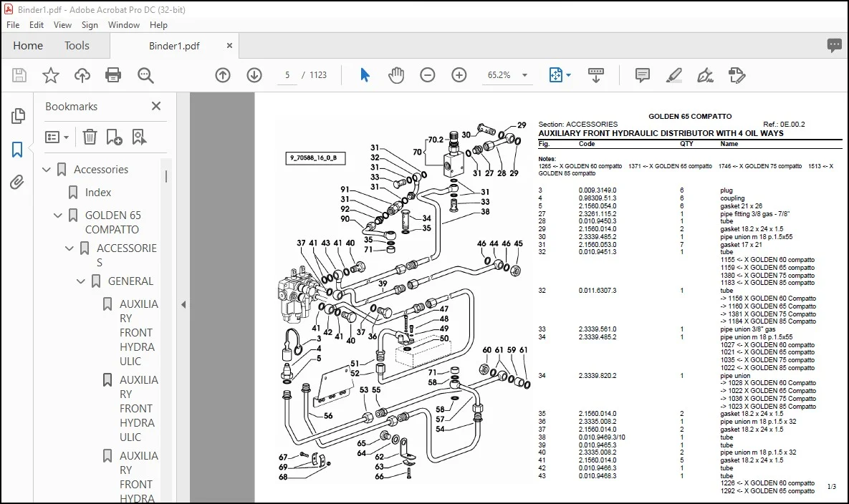Zoom out with minus button
The width and height of the screenshot is (849, 504).
[428, 75]
